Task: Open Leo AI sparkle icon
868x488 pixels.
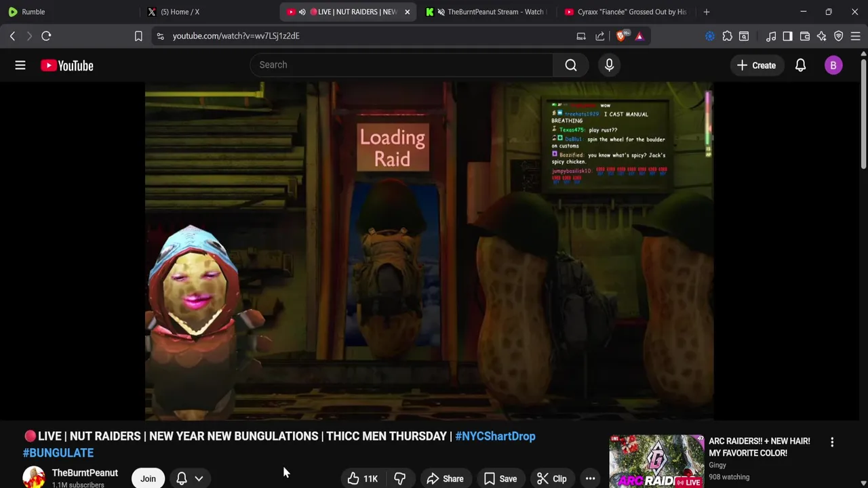Action: (822, 36)
